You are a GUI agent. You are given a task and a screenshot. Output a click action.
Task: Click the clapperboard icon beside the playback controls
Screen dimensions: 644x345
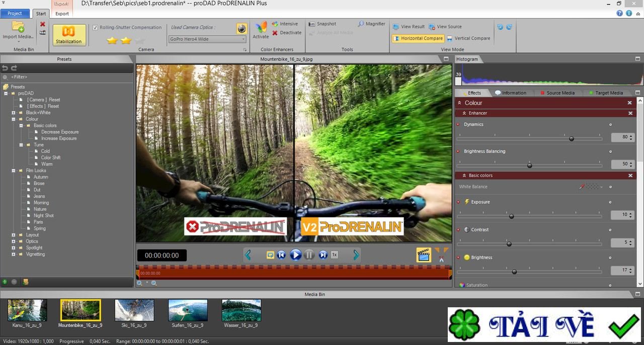424,255
